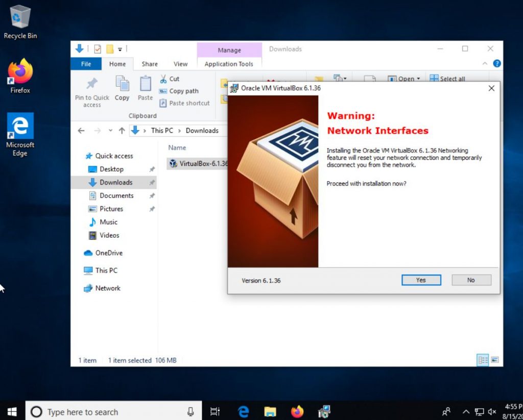The height and width of the screenshot is (420, 523).
Task: Click Yes to proceed with VirtualBox installation
Action: click(x=420, y=280)
